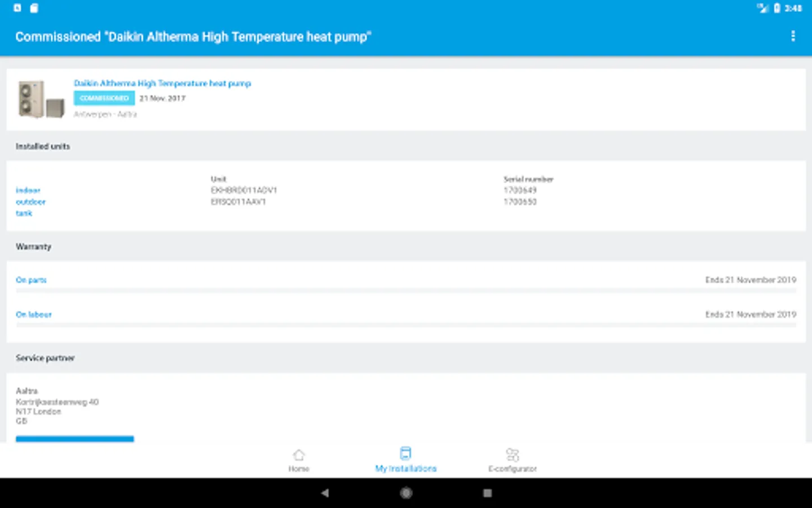Open the On parts warranty link

tap(31, 280)
